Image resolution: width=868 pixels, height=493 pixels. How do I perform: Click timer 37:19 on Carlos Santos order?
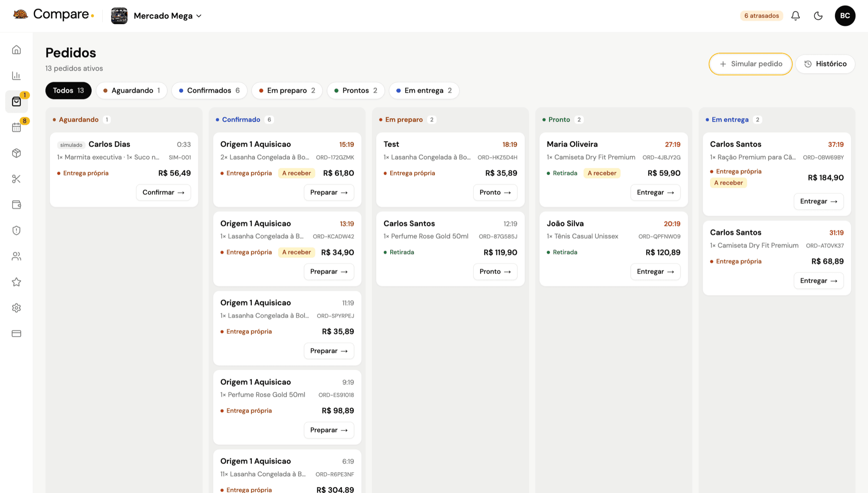pyautogui.click(x=835, y=144)
